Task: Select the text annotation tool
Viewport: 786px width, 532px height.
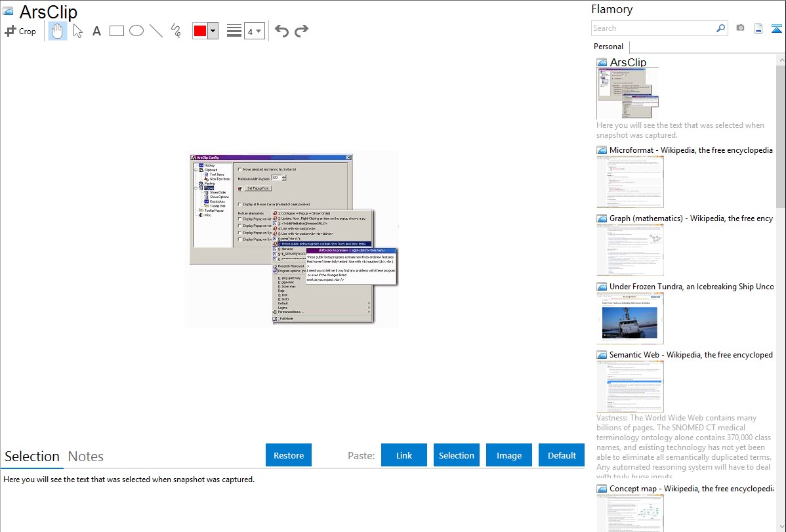Action: [x=96, y=31]
